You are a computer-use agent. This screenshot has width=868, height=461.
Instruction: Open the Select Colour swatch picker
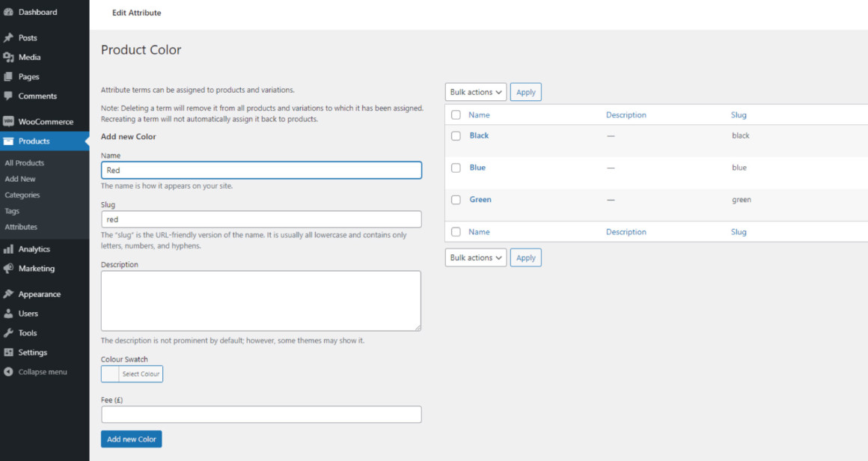coord(132,374)
